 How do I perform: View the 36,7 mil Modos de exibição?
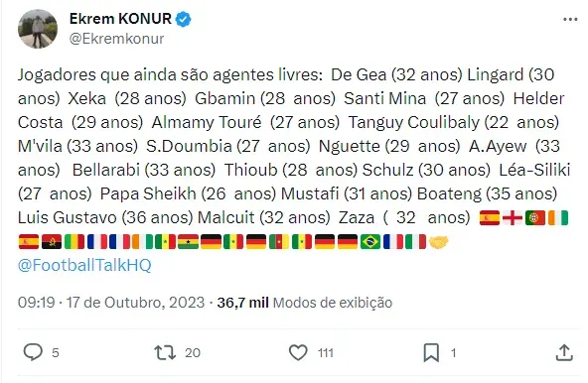[x=305, y=303]
